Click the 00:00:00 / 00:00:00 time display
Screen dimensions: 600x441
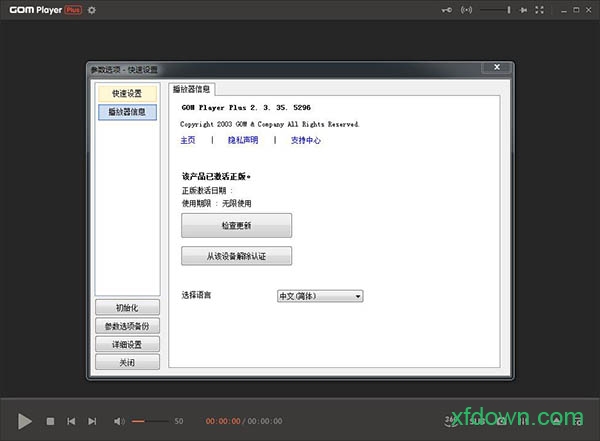[244, 421]
